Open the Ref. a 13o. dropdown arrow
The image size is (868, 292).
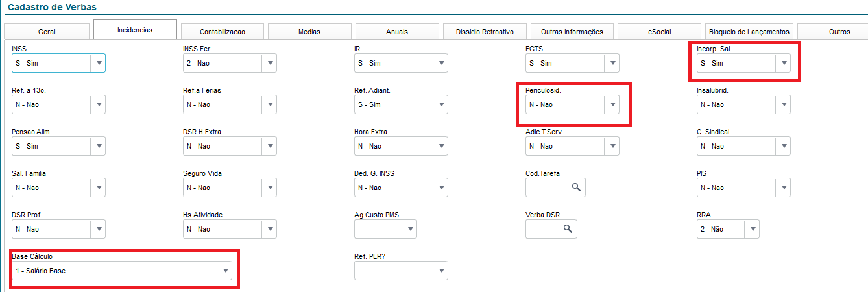coord(99,104)
